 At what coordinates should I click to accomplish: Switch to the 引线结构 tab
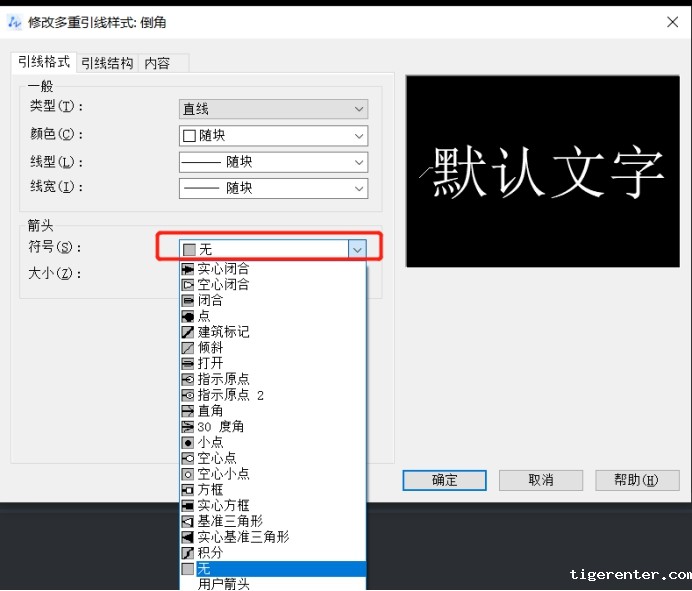[x=107, y=63]
